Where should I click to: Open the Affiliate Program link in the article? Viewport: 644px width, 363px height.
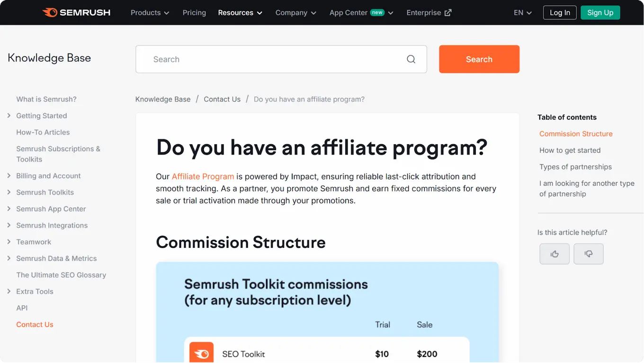coord(203,176)
